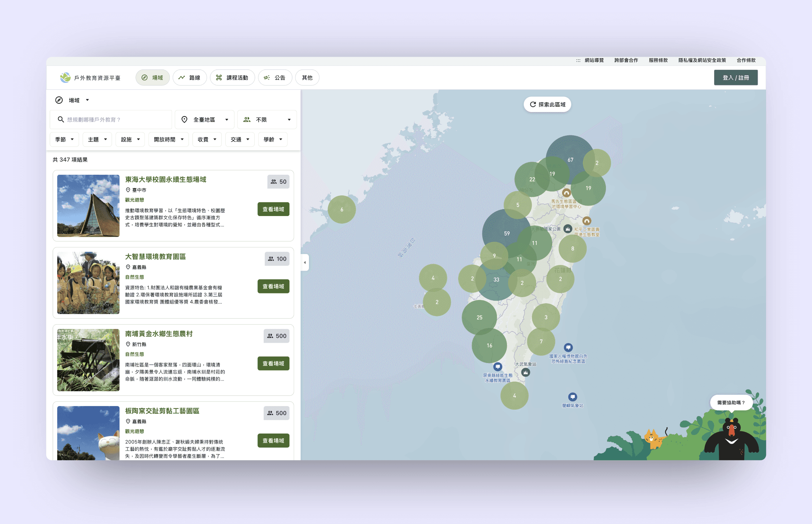The height and width of the screenshot is (524, 812).
Task: Click the 國家人權博物館 map pin
Action: (568, 347)
